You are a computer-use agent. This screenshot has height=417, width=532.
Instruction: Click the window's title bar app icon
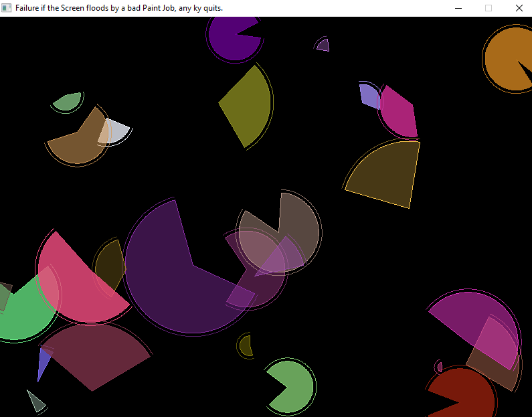pyautogui.click(x=7, y=8)
